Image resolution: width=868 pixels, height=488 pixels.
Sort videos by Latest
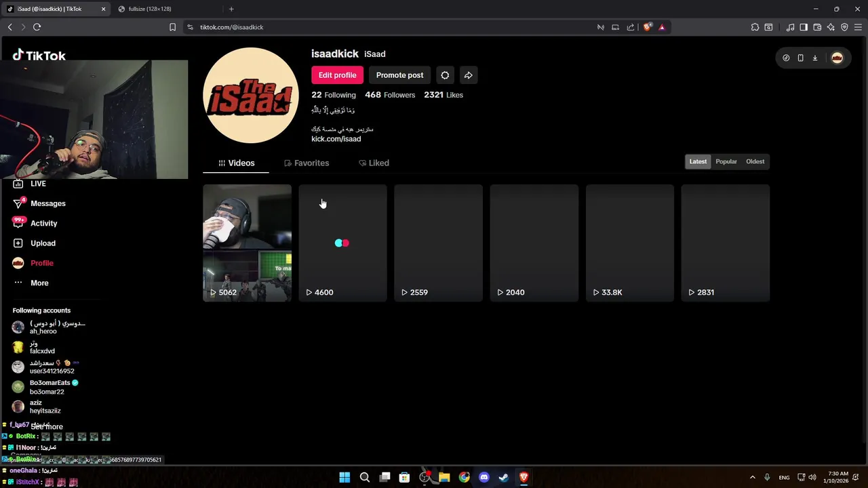click(698, 161)
